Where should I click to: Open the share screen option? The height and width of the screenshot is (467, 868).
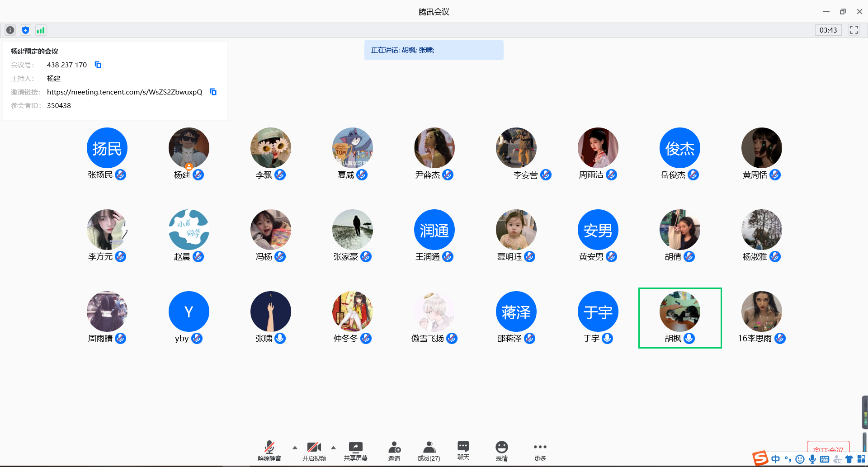(x=355, y=451)
